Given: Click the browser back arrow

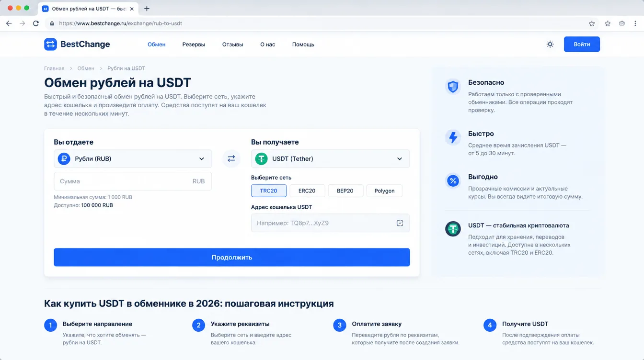Looking at the screenshot, I should [9, 23].
